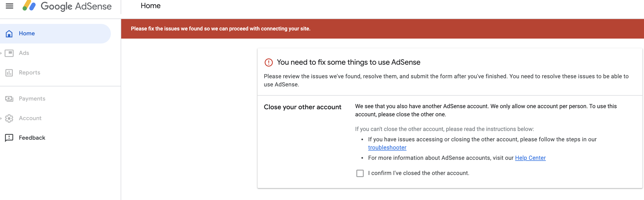Click the Payments money icon
Screen dimensions: 644x200
9,99
